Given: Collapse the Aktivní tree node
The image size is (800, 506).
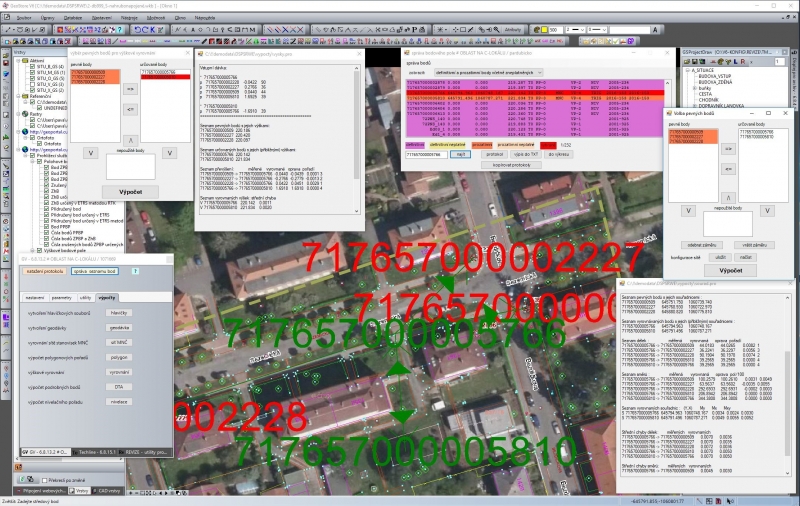Looking at the screenshot, I should pos(19,60).
